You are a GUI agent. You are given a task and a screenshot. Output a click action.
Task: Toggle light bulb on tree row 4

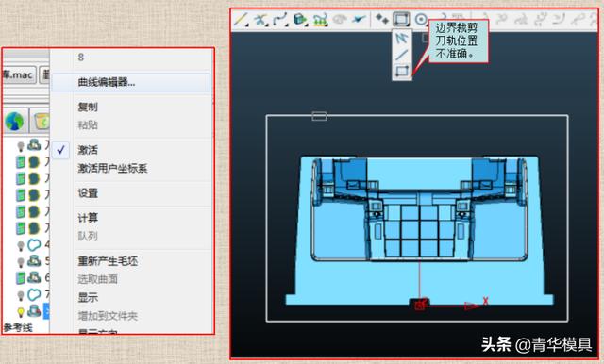[21, 245]
